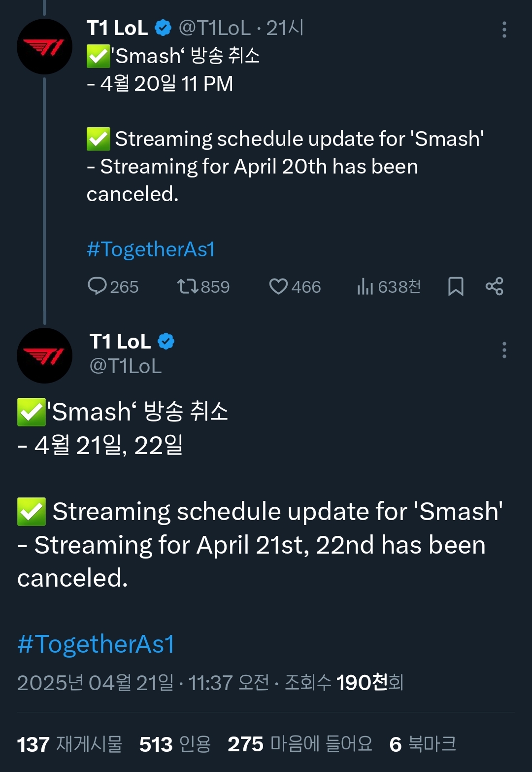Open the T1 logo avatar on parent tweet
Viewport: 532px width, 772px height.
[x=44, y=47]
